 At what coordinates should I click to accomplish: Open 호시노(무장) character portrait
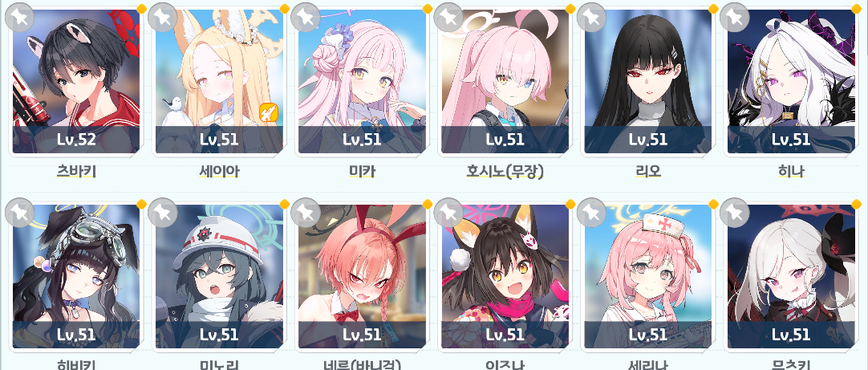pyautogui.click(x=505, y=81)
